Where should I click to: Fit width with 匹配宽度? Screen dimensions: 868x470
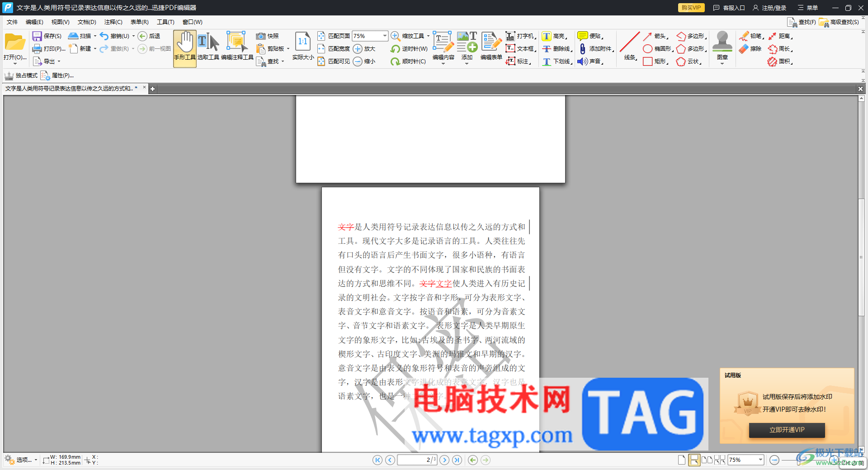click(334, 49)
